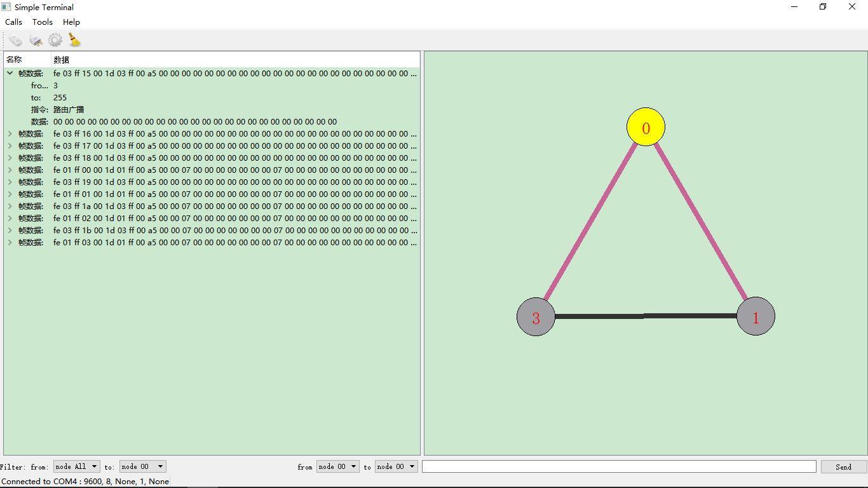868x488 pixels.
Task: Click the Send button
Action: [x=844, y=466]
